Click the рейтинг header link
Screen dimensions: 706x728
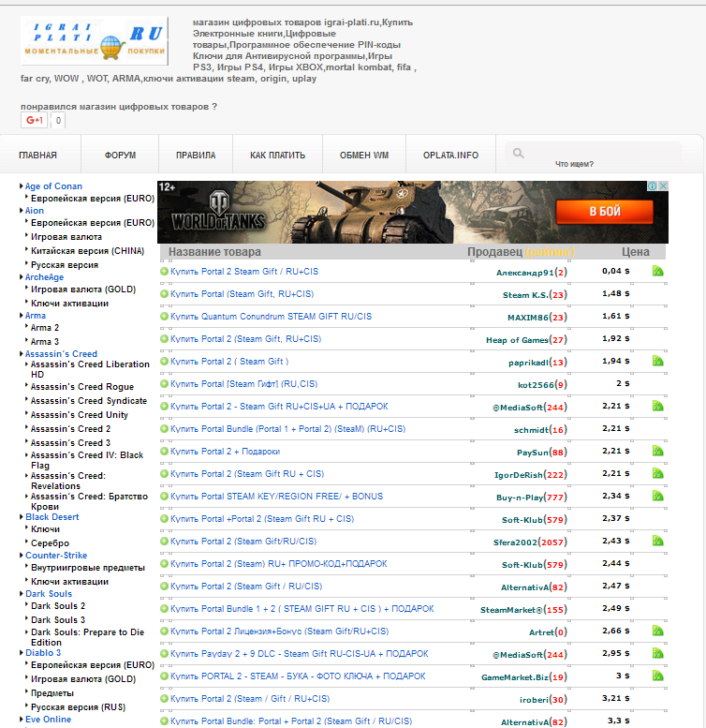pos(551,252)
